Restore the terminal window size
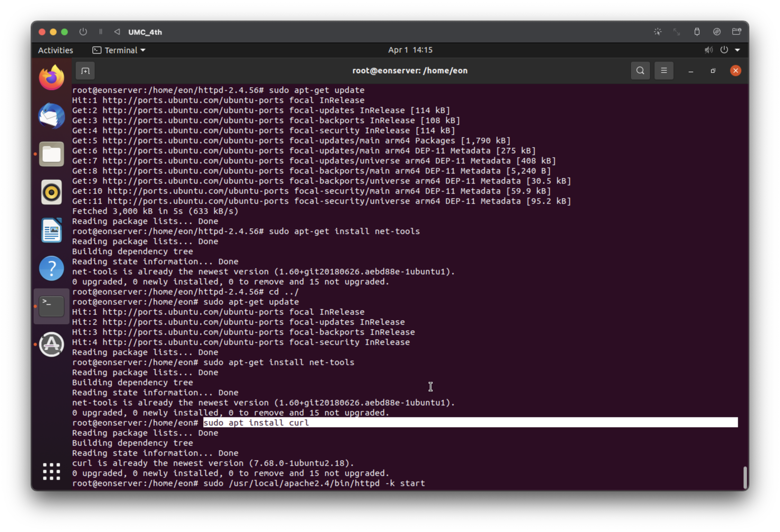This screenshot has height=532, width=780. click(x=713, y=71)
